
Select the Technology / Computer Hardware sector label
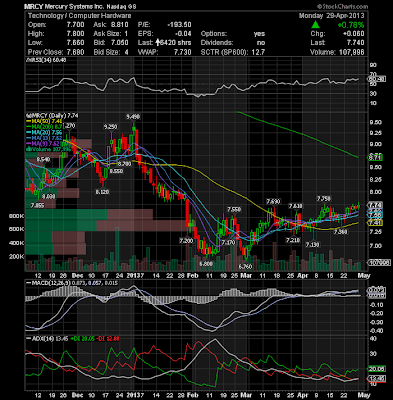tap(79, 16)
